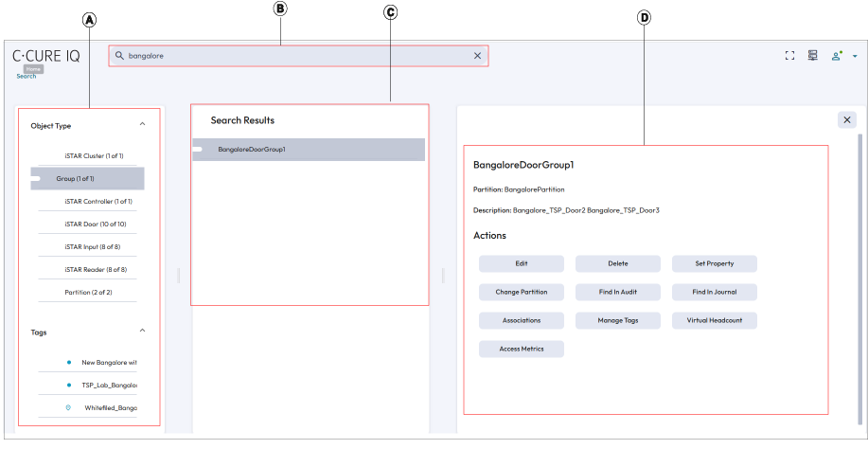868x449 pixels.
Task: Enter fullscreen mode via top-right icon
Action: click(789, 56)
